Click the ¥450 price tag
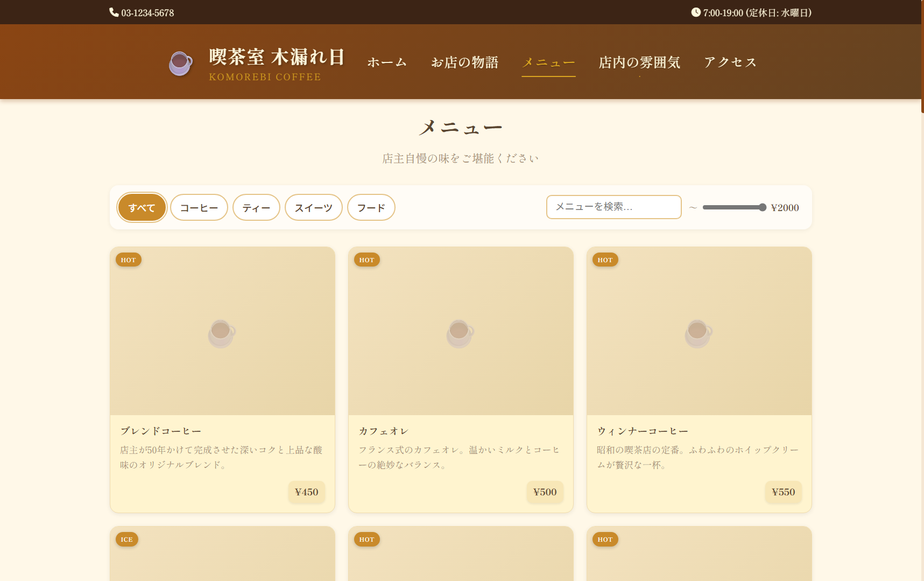The image size is (924, 581). (307, 492)
